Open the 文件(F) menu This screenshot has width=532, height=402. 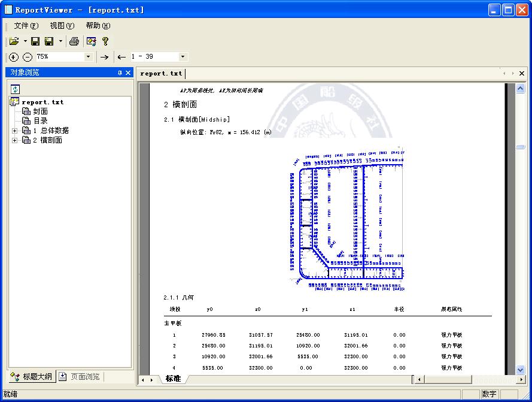click(x=26, y=26)
